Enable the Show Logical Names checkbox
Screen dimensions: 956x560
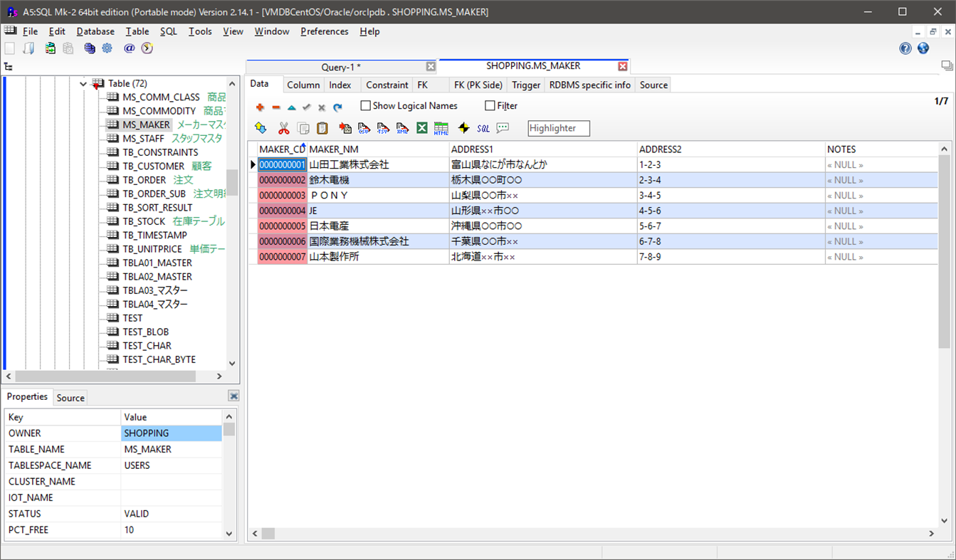click(x=366, y=105)
